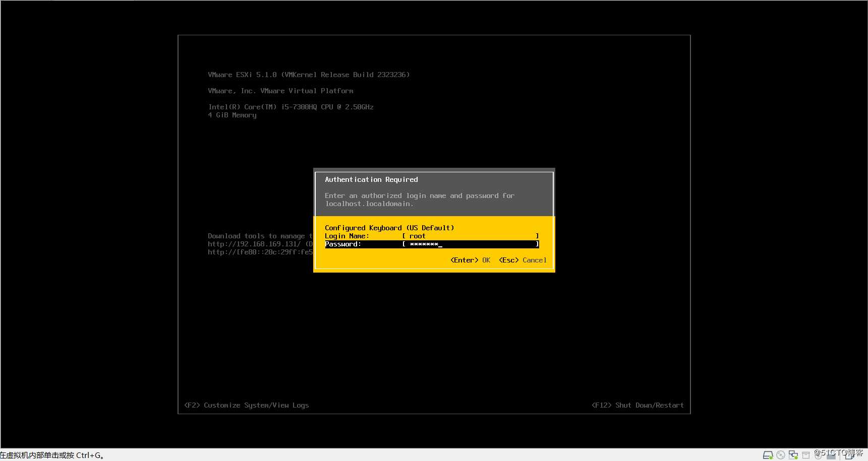Click the CD/DVD drive status icon
The image size is (868, 461).
(780, 455)
